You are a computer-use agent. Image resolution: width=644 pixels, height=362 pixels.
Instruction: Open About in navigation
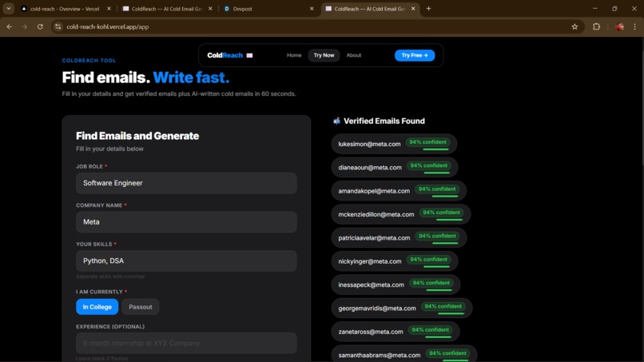tap(354, 55)
